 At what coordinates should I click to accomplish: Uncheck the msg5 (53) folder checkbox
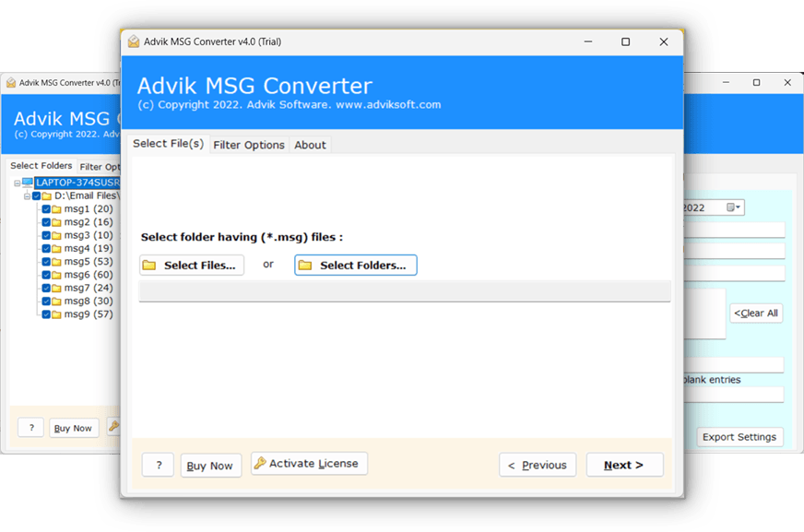46,261
